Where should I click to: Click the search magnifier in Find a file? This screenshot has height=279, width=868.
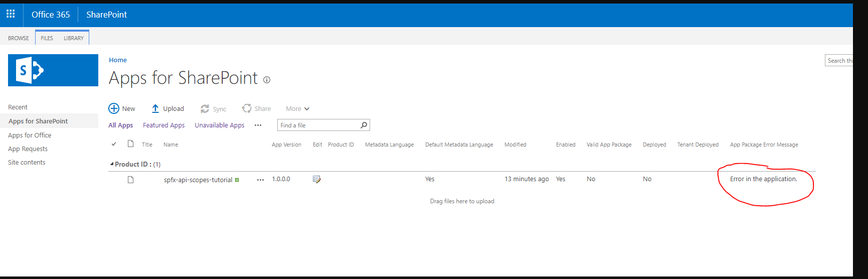click(x=364, y=125)
